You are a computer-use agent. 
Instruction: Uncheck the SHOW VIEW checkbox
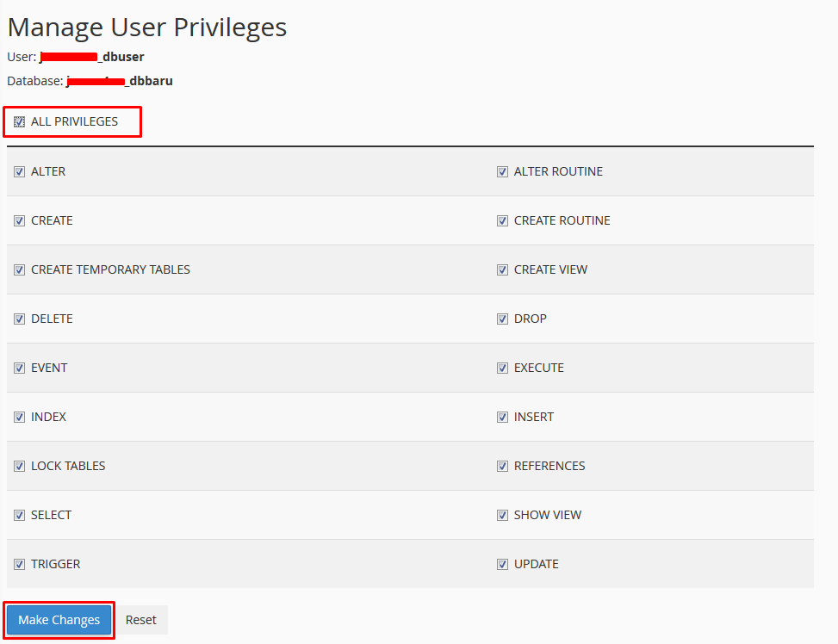[x=502, y=516]
